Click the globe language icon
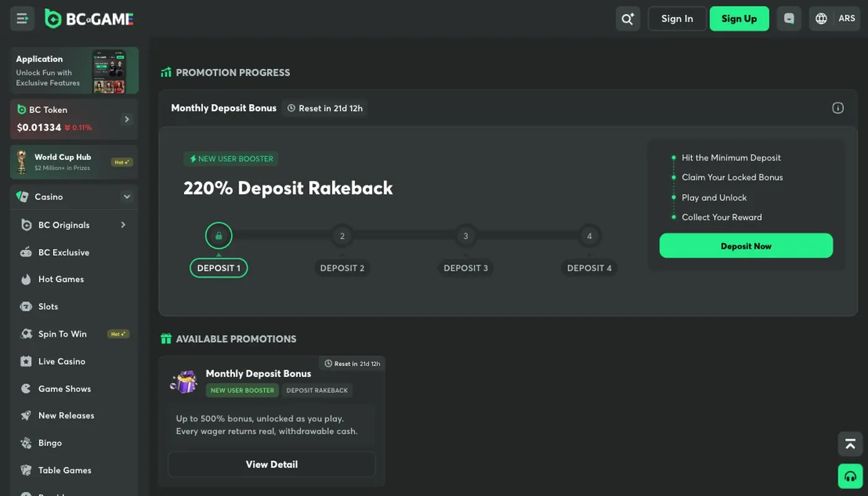 coord(821,19)
